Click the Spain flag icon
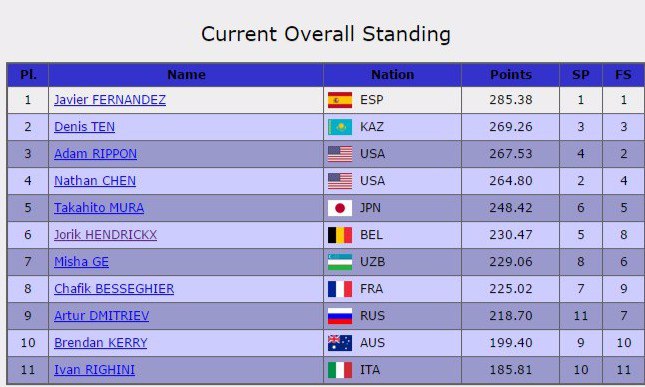The image size is (645, 387). tap(340, 100)
